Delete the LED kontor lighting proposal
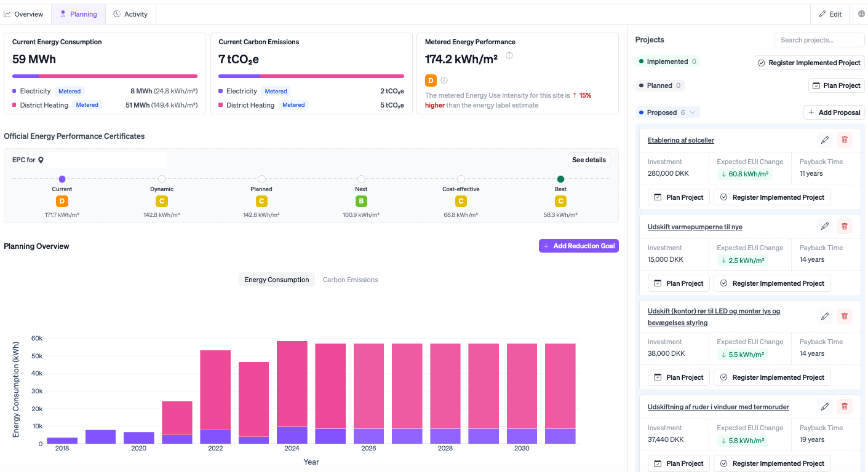Screen dimensions: 868x472 (844, 316)
